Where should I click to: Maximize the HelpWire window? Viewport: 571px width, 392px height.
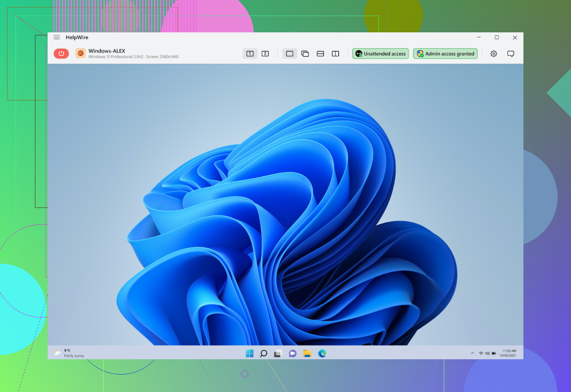497,37
